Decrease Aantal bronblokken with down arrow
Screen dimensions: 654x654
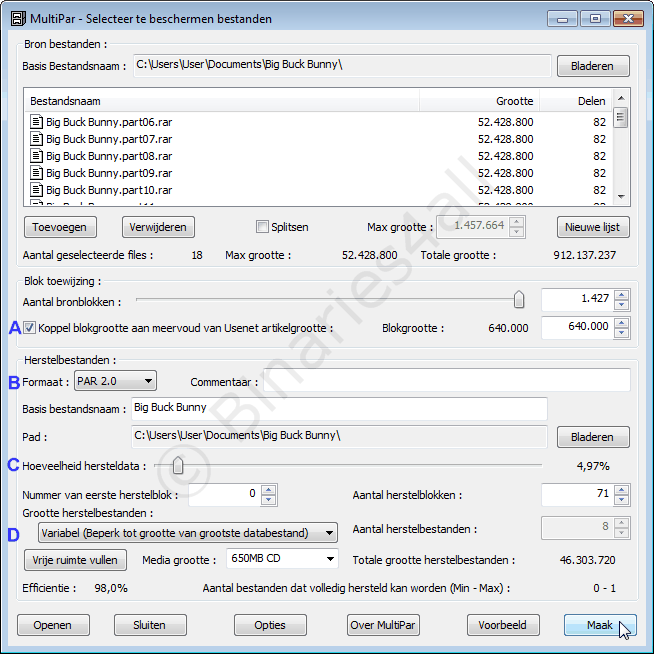pos(621,305)
